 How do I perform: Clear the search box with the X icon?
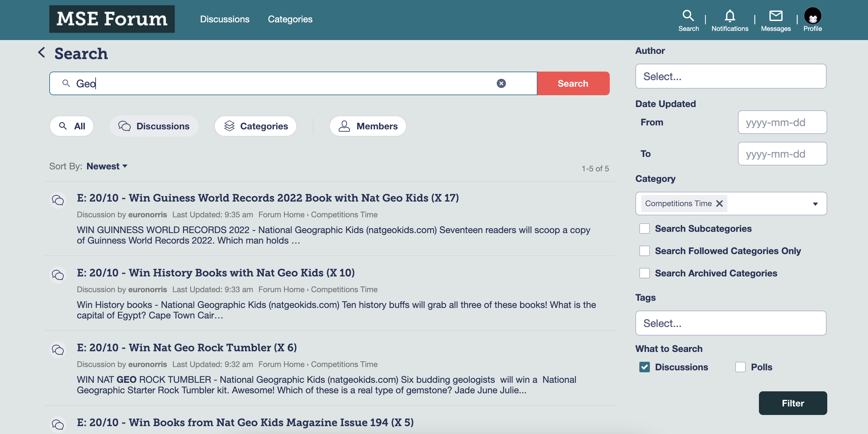[x=501, y=83]
